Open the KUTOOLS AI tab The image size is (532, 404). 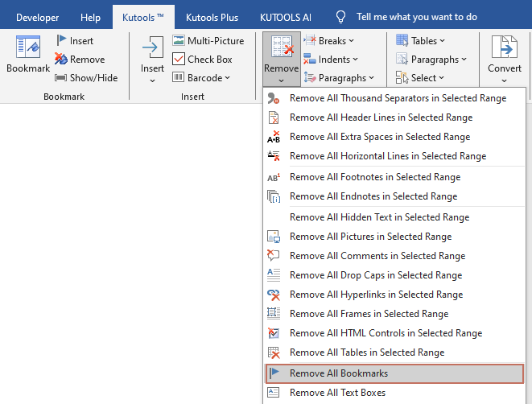click(286, 17)
